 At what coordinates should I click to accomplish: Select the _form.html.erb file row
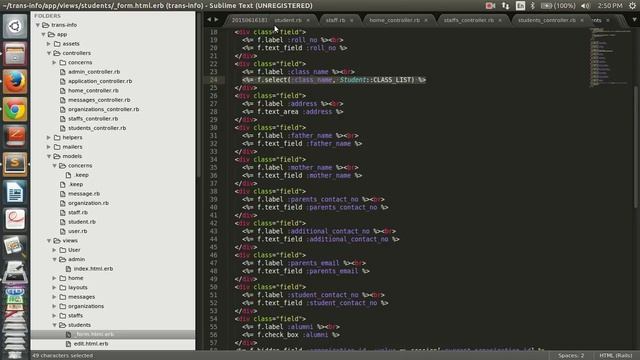click(113, 334)
